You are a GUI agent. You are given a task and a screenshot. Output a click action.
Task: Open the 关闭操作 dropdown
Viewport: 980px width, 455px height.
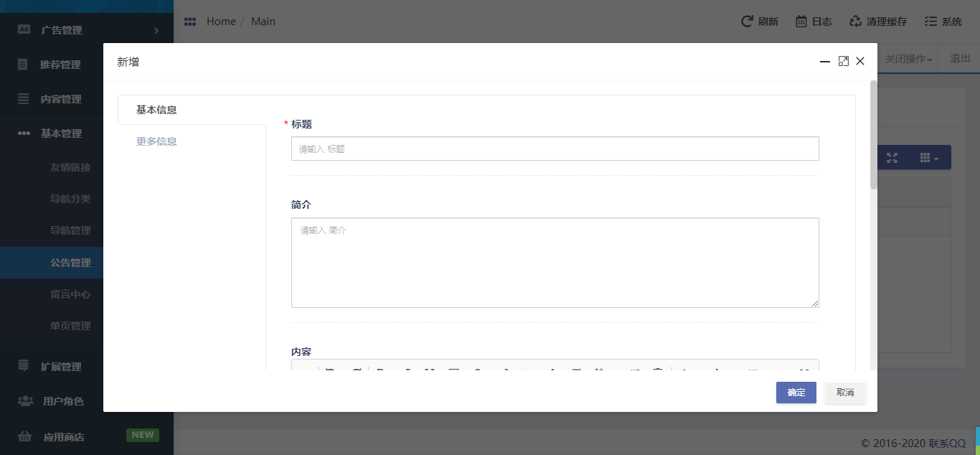909,59
